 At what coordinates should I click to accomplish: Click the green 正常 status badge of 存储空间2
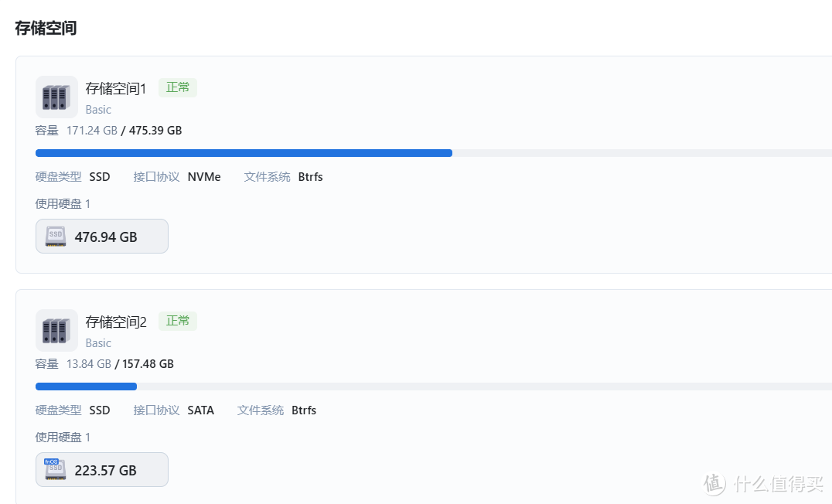(177, 321)
